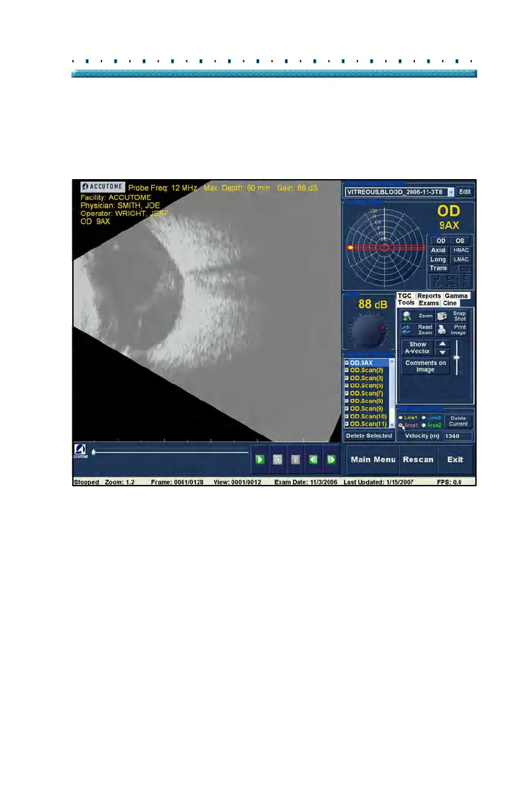The height and width of the screenshot is (812, 525).
Task: Click the Stop playback button
Action: (278, 459)
